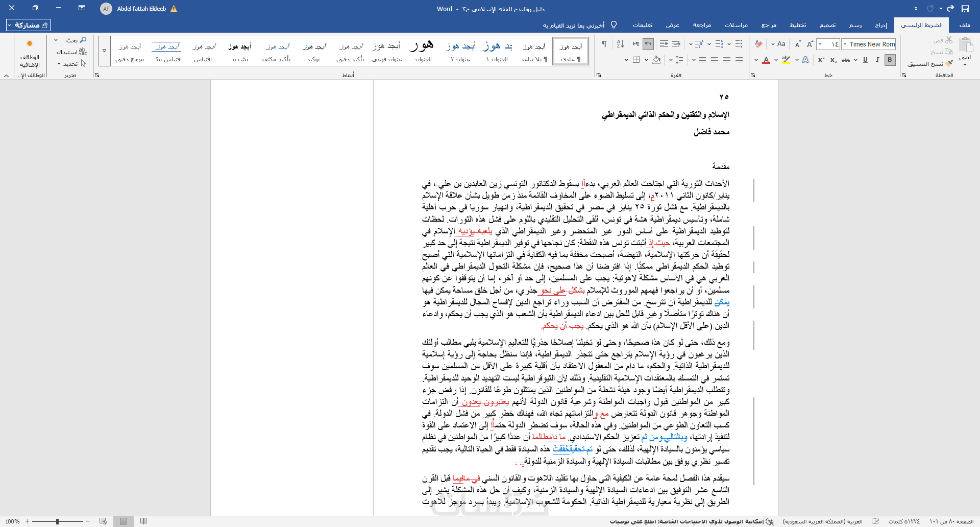Open the Mailings (مراسلات) tab
Viewport: 980px width, 527px height.
tap(736, 25)
